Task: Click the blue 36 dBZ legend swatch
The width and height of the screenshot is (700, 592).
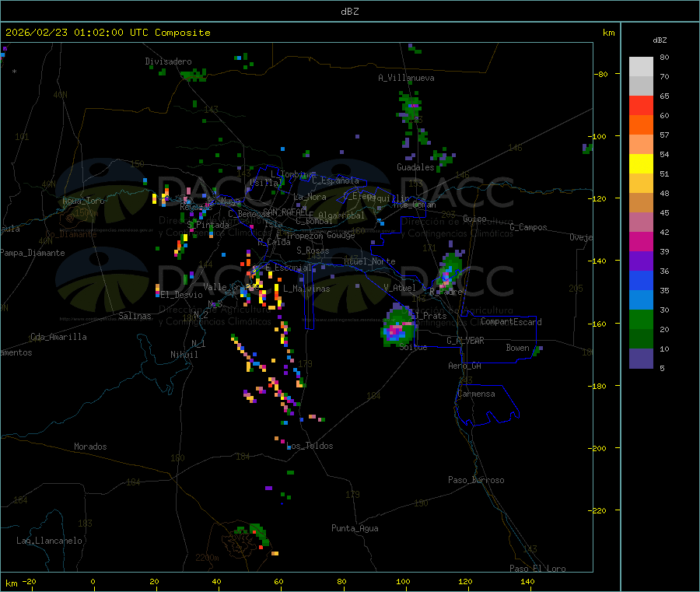Action: 641,280
